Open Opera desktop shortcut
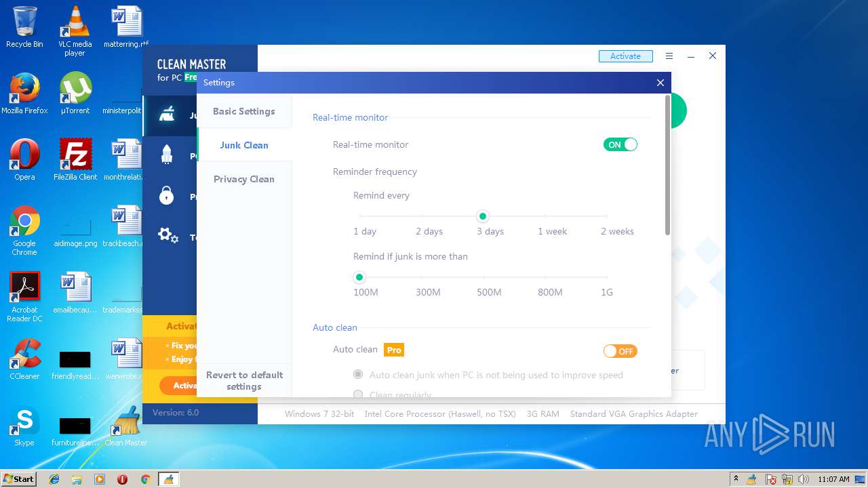Screen dimensions: 868x488 pos(24,160)
